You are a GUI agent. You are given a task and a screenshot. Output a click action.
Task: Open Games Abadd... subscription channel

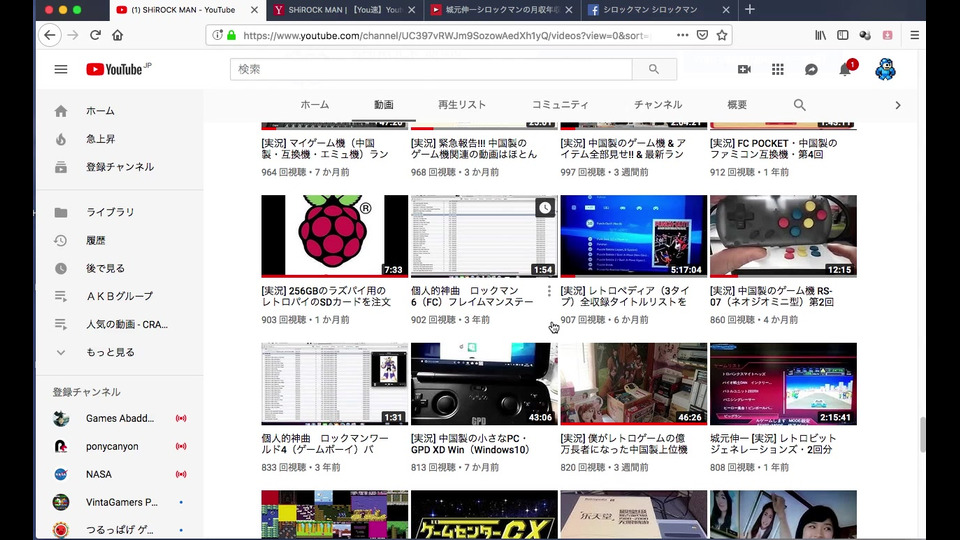120,418
